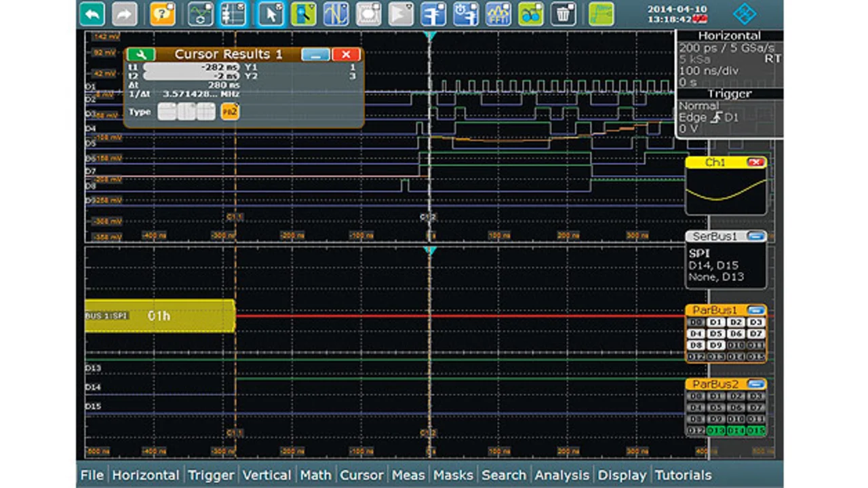This screenshot has width=868, height=488.
Task: Click the SPI text in SerBus1 box
Action: tap(699, 253)
